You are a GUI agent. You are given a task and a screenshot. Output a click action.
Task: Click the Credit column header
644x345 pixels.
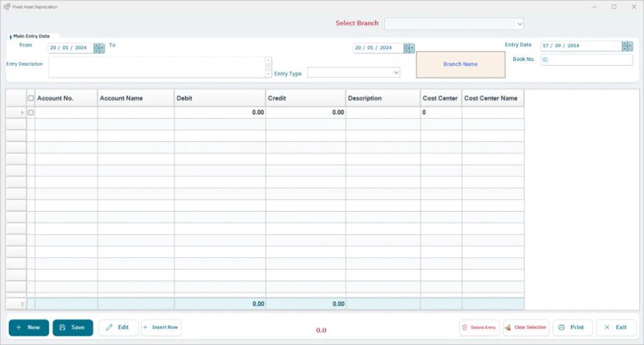[306, 98]
